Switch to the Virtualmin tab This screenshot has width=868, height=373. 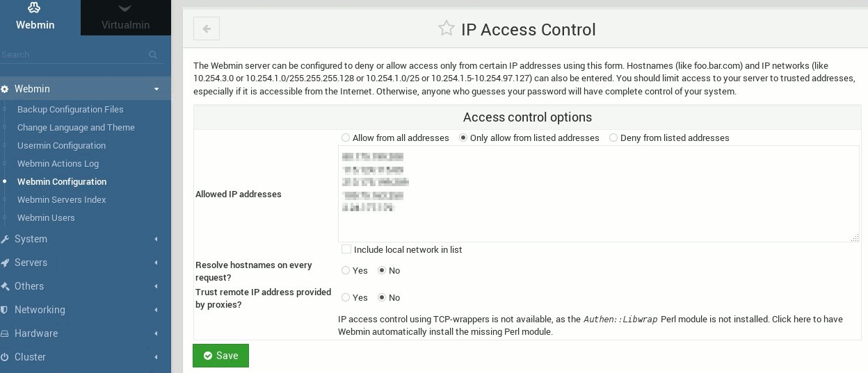tap(125, 18)
